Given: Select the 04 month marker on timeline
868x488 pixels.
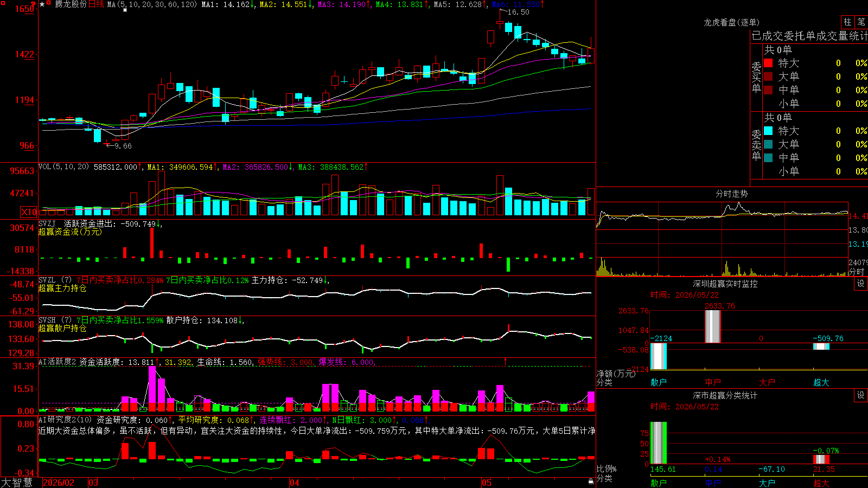Looking at the screenshot, I should 295,483.
